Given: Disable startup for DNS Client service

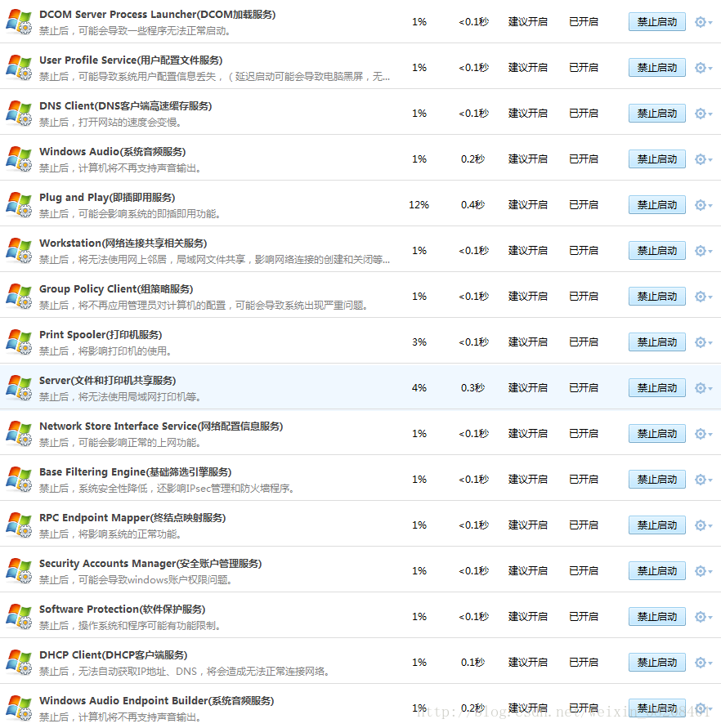Looking at the screenshot, I should [x=656, y=114].
